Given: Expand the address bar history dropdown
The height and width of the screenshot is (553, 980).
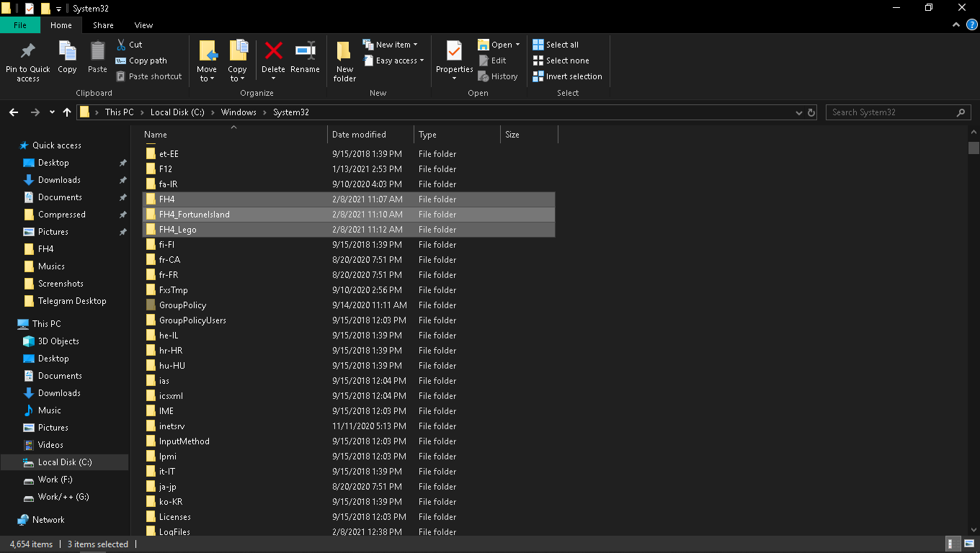Looking at the screenshot, I should (x=798, y=112).
